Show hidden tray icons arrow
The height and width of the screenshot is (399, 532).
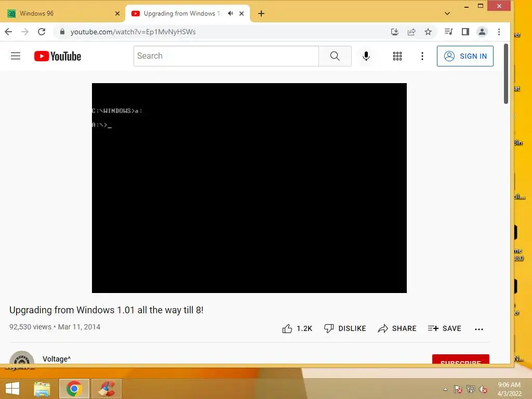(x=445, y=389)
